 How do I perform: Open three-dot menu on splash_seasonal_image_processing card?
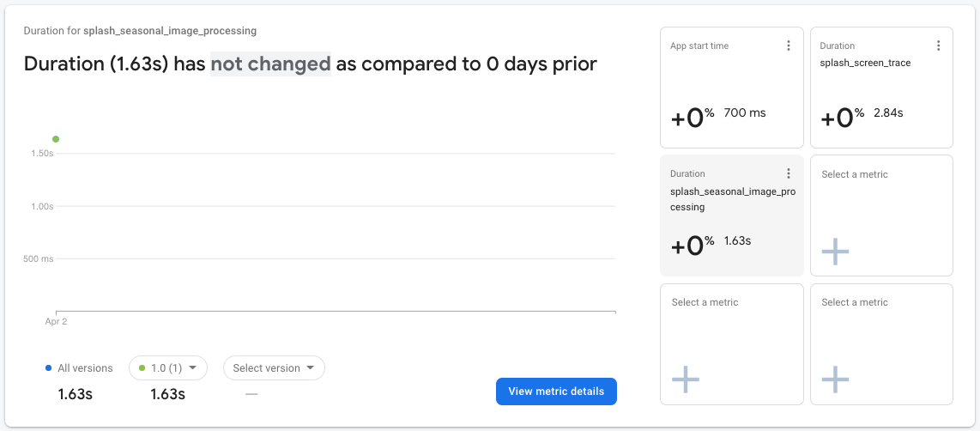click(x=789, y=173)
